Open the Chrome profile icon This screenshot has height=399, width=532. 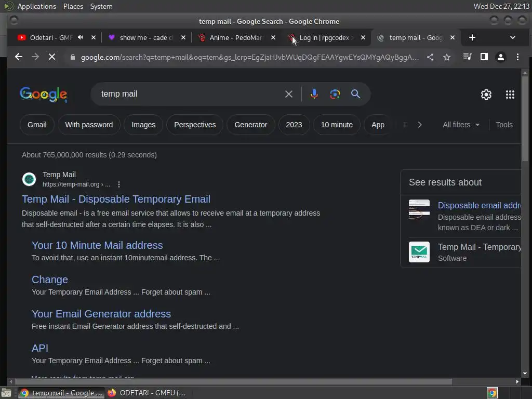[501, 57]
